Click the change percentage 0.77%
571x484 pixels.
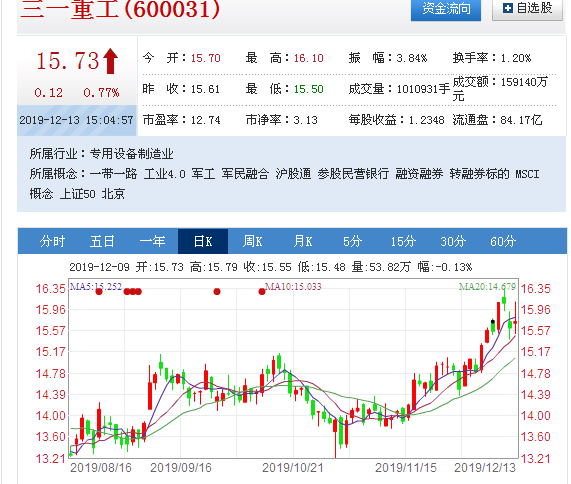click(x=101, y=93)
